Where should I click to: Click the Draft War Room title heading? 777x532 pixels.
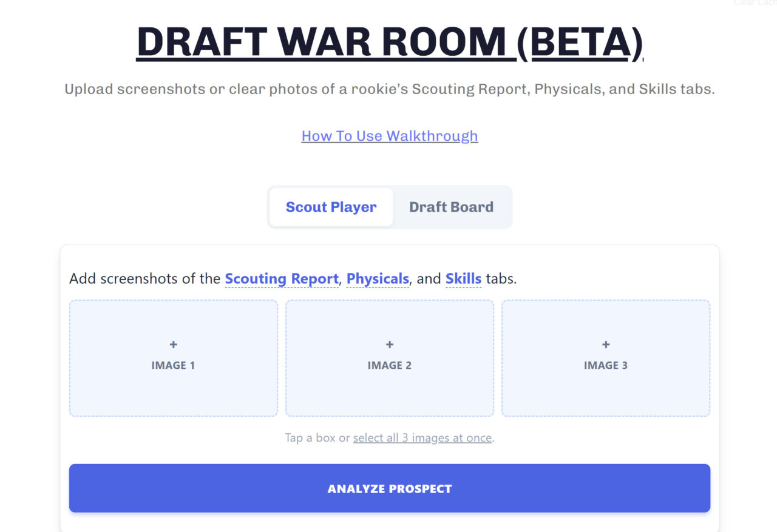[x=322, y=42]
